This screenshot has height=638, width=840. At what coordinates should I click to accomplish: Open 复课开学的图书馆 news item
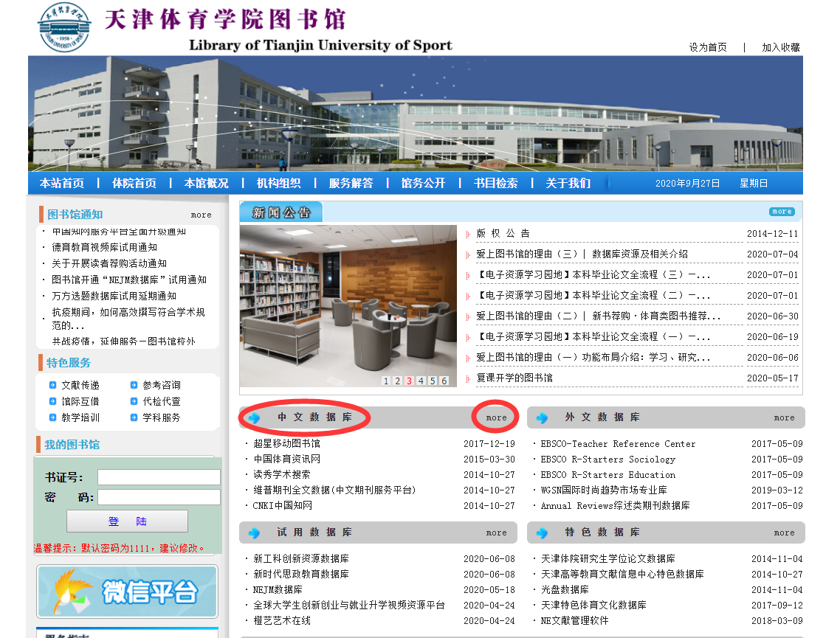(x=514, y=378)
